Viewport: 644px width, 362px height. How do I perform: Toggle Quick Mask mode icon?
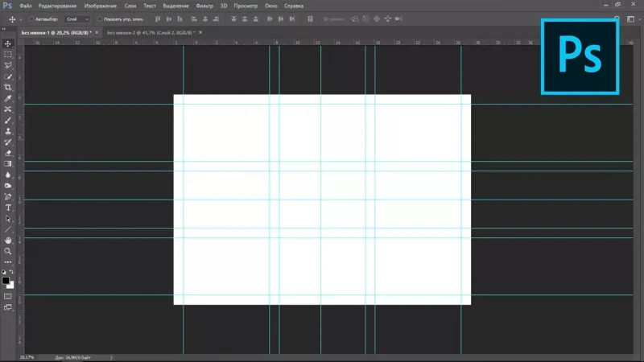8,298
